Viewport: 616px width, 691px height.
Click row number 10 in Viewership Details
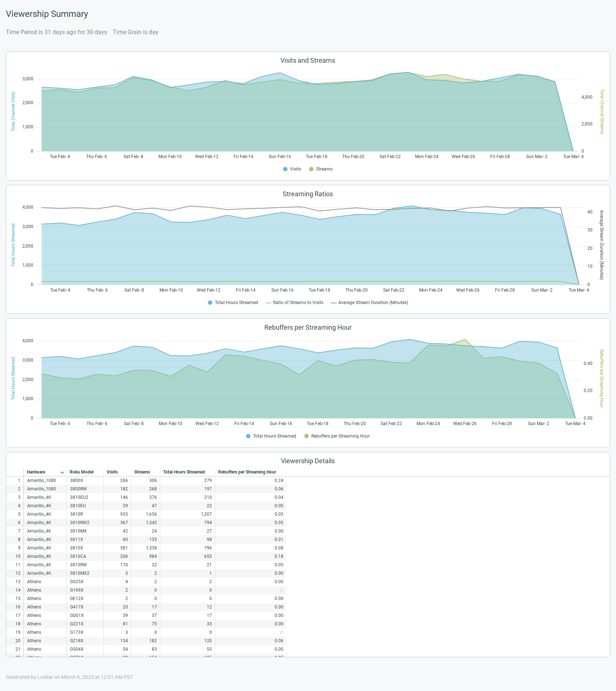(18, 556)
